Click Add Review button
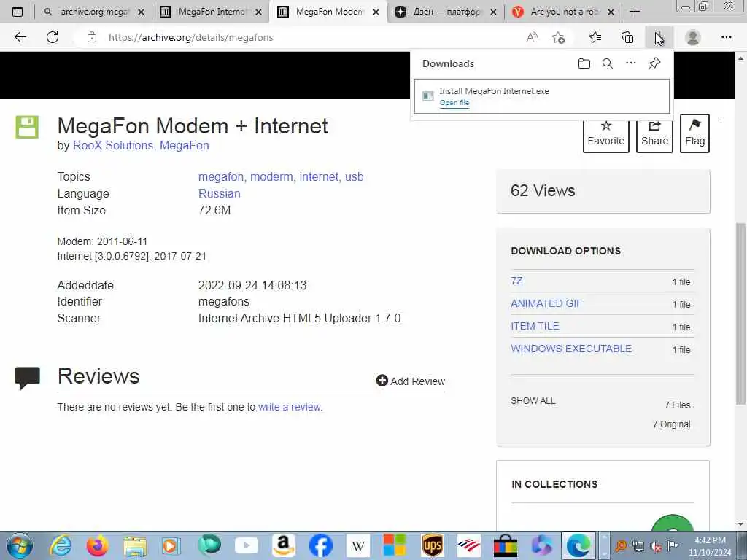This screenshot has width=747, height=560. [x=411, y=381]
